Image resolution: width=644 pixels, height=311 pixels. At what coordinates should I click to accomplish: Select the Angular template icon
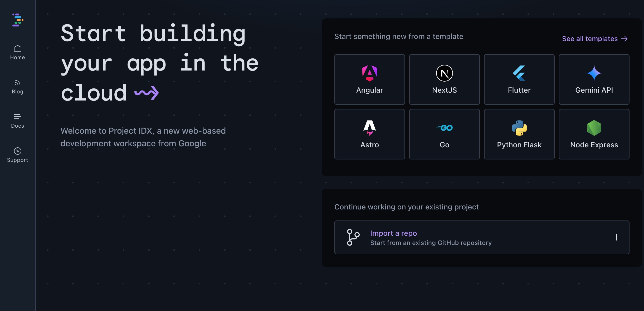click(x=369, y=73)
